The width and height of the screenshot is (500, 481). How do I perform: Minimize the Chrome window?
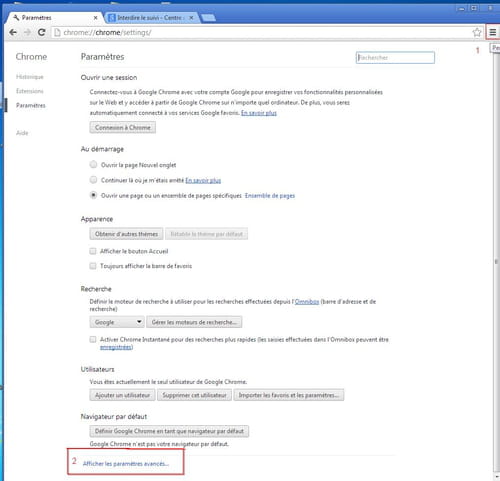[462, 8]
